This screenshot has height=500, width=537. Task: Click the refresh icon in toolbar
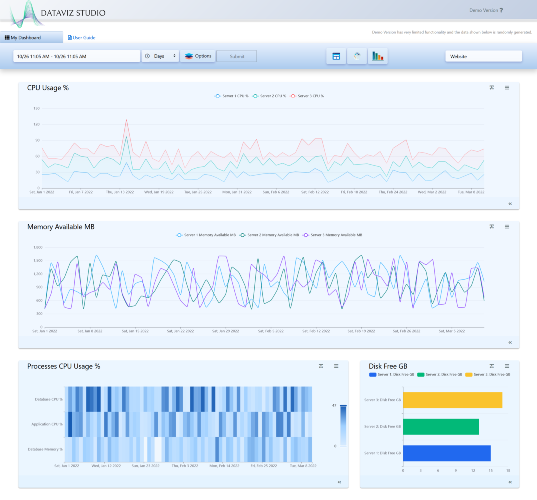357,57
